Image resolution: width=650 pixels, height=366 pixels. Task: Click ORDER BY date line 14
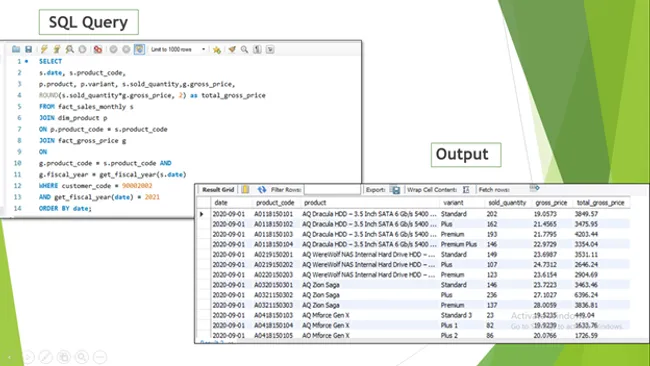pos(65,208)
